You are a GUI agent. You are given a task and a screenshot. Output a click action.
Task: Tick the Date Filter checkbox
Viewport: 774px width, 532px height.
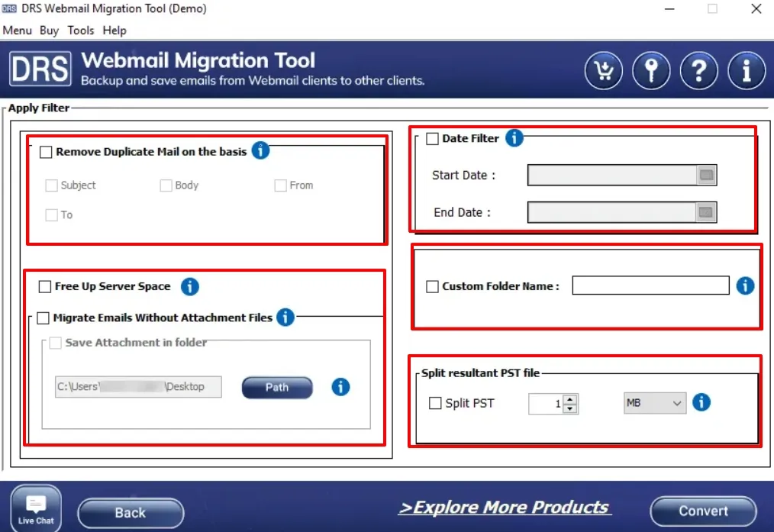pos(433,139)
